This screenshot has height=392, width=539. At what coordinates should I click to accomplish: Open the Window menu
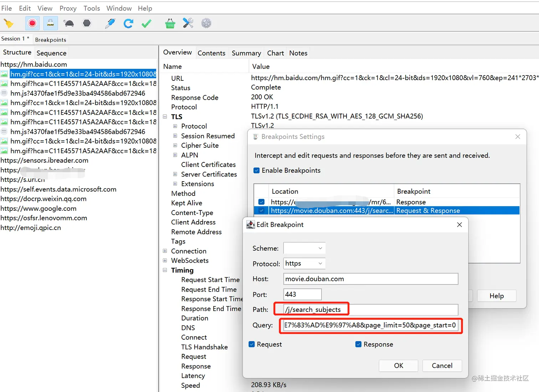pyautogui.click(x=119, y=8)
